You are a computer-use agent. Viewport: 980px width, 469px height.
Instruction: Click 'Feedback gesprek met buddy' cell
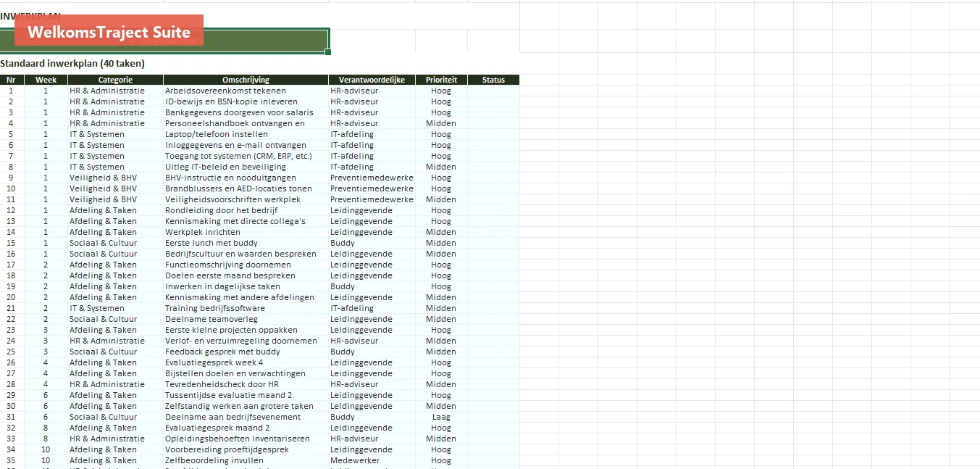pyautogui.click(x=246, y=352)
